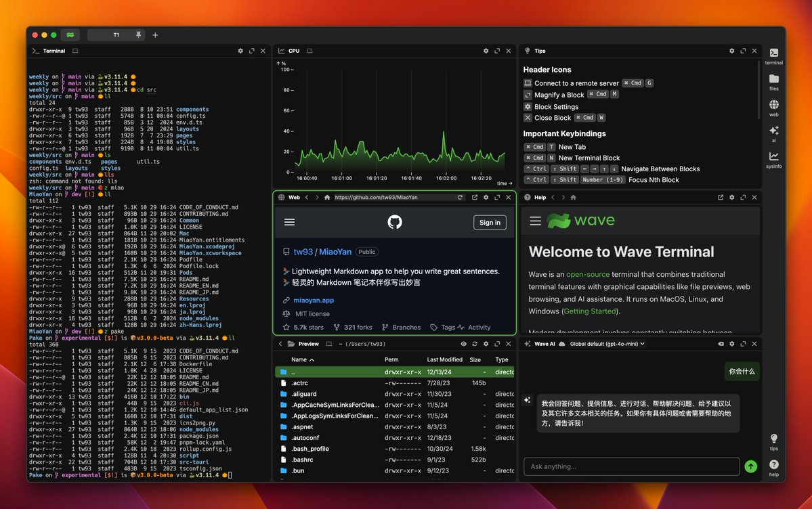
Task: Select the .bash_profile file row
Action: click(x=395, y=449)
